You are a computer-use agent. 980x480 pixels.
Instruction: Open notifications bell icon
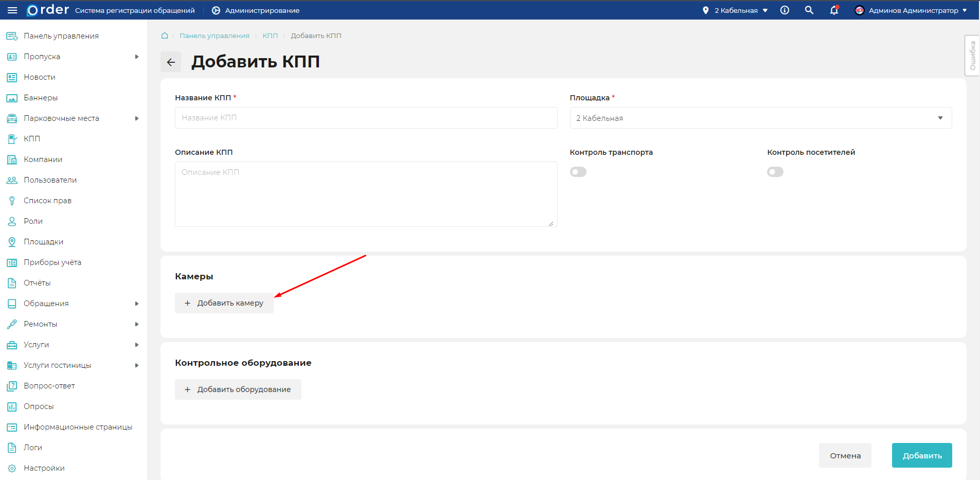pyautogui.click(x=834, y=10)
